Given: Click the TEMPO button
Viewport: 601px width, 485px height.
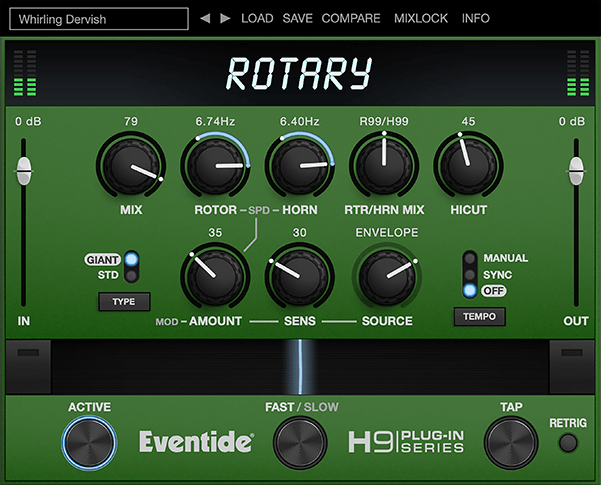Looking at the screenshot, I should click(x=479, y=317).
